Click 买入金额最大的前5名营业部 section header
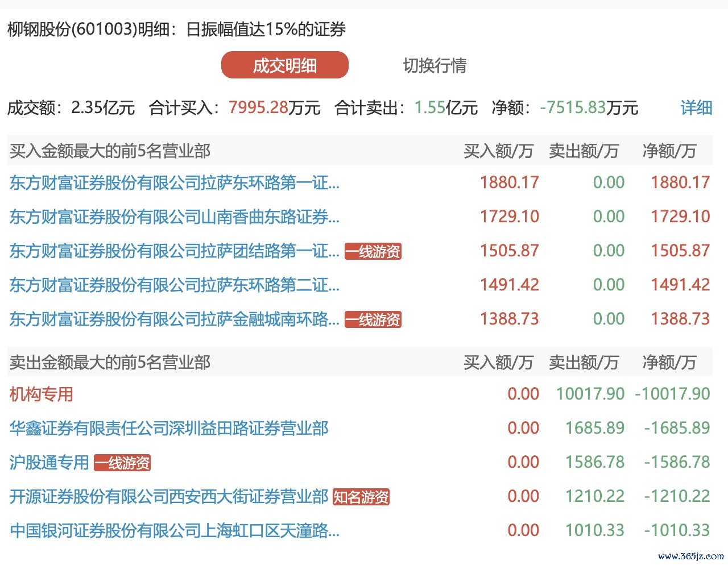Image resolution: width=728 pixels, height=565 pixels. [x=110, y=151]
